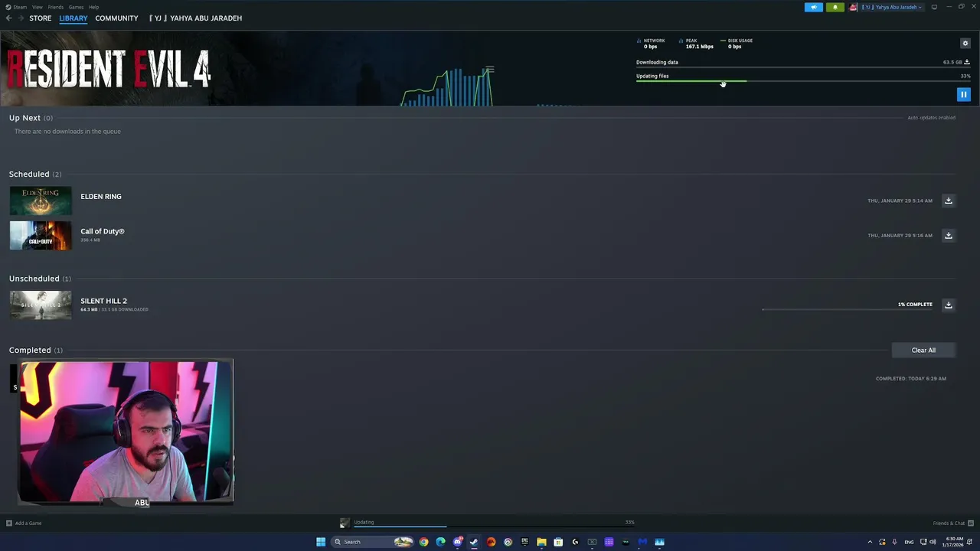Image resolution: width=980 pixels, height=551 pixels.
Task: Open the View menu
Action: (37, 7)
